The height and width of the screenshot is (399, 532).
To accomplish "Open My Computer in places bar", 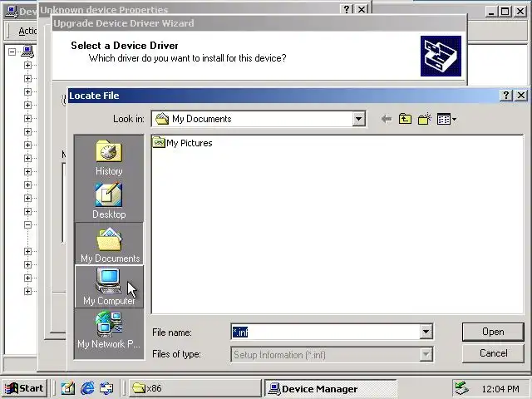I will [x=109, y=287].
